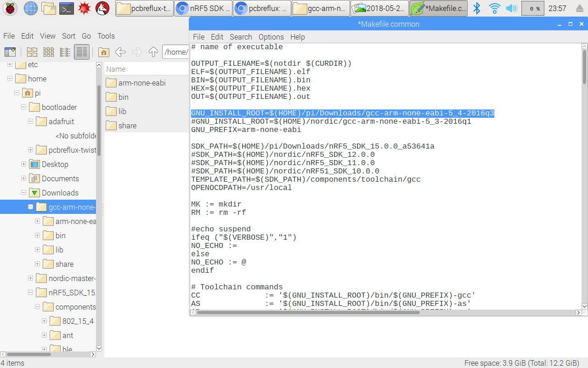Expand the Documents tree node
The image size is (588, 368).
[23, 178]
